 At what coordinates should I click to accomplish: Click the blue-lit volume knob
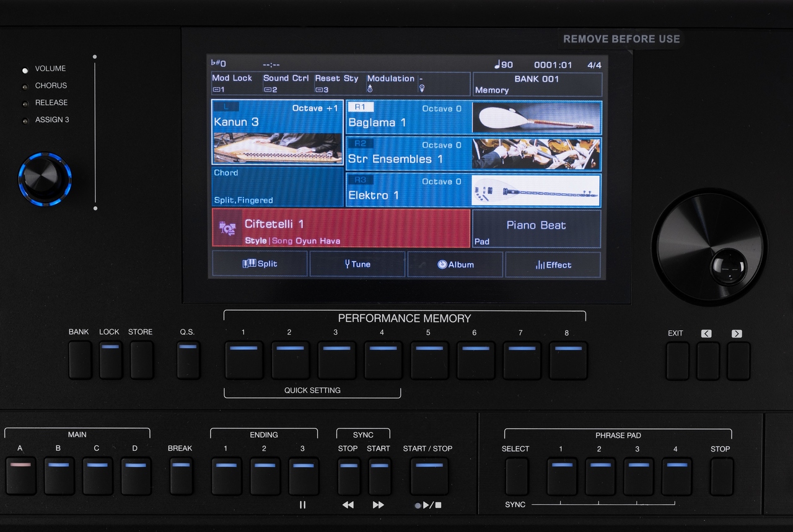coord(45,179)
